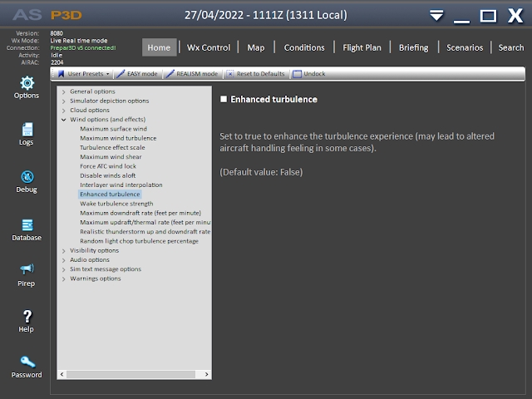Toggle the Enhanced turbulence checkbox

(224, 100)
